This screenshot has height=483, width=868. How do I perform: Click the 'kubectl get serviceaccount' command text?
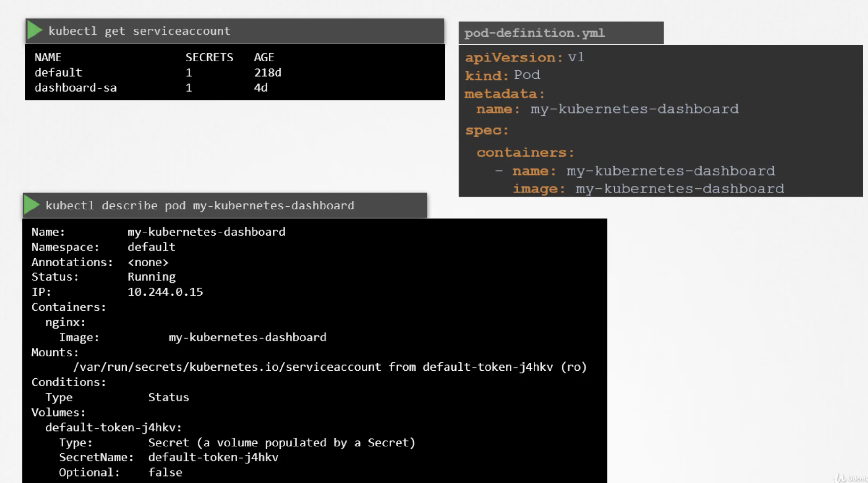(x=140, y=31)
